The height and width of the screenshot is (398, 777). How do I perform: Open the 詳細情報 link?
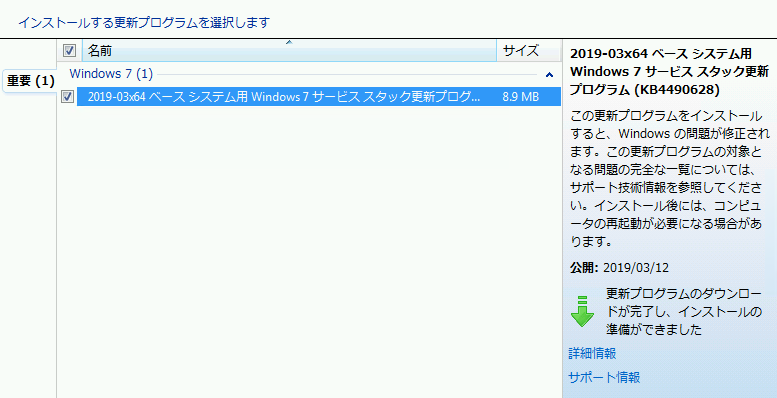pos(592,353)
